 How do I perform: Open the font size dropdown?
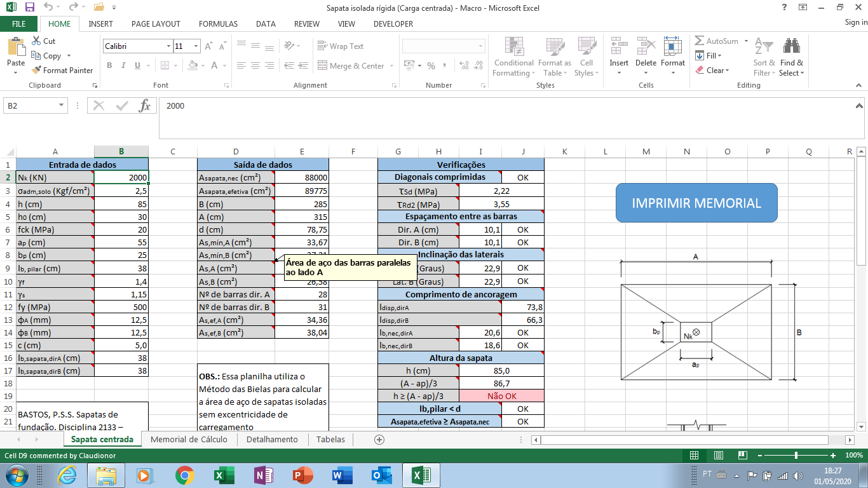pos(197,46)
